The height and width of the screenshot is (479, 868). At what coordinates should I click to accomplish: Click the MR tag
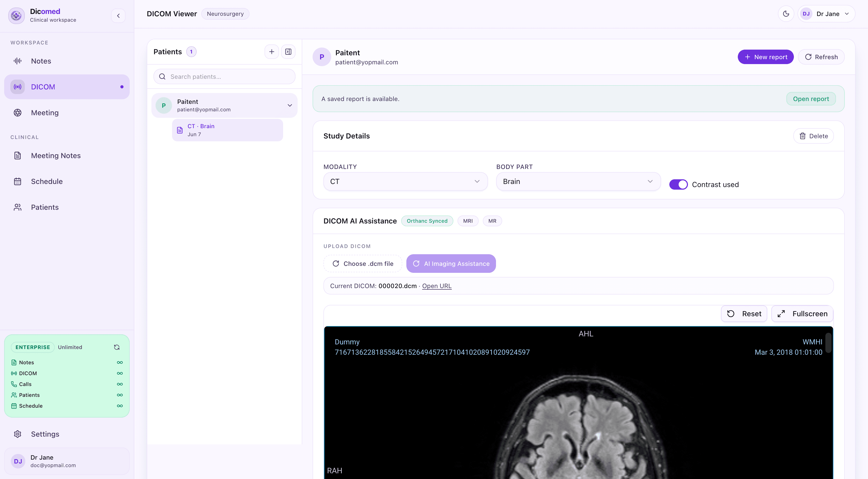(492, 221)
